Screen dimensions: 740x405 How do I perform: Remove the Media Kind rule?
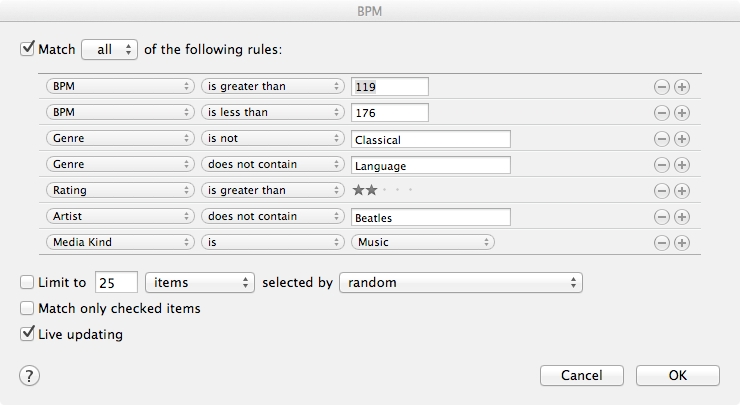coord(662,243)
